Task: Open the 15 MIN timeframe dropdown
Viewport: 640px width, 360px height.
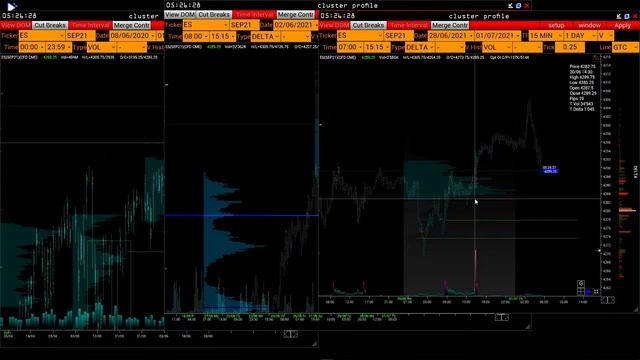Action: [x=546, y=36]
